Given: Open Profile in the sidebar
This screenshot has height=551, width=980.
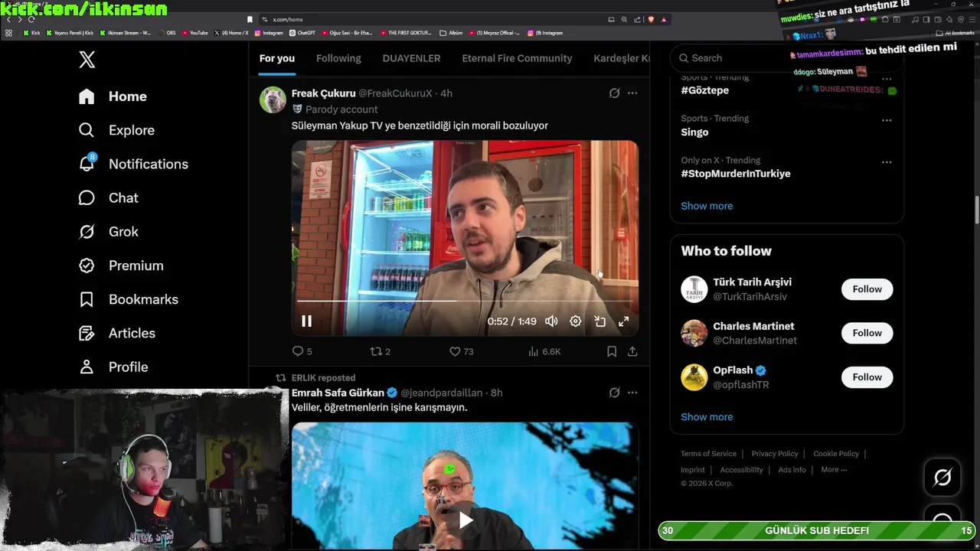Looking at the screenshot, I should (113, 367).
